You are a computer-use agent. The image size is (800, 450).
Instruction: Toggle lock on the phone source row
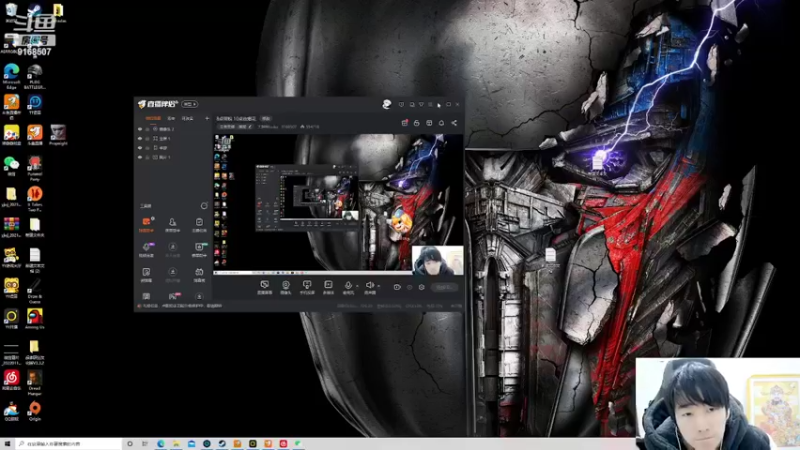(x=147, y=148)
